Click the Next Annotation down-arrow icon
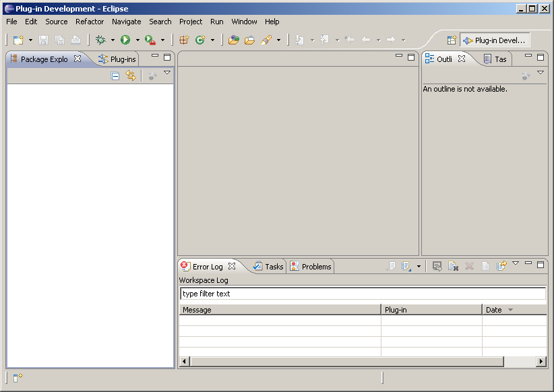554x392 pixels. coord(300,40)
